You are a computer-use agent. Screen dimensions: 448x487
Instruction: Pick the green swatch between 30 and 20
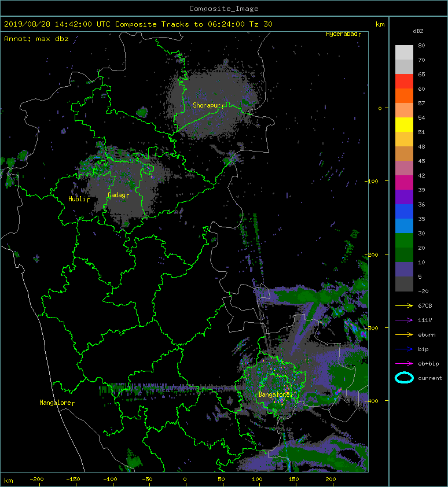[x=404, y=240]
